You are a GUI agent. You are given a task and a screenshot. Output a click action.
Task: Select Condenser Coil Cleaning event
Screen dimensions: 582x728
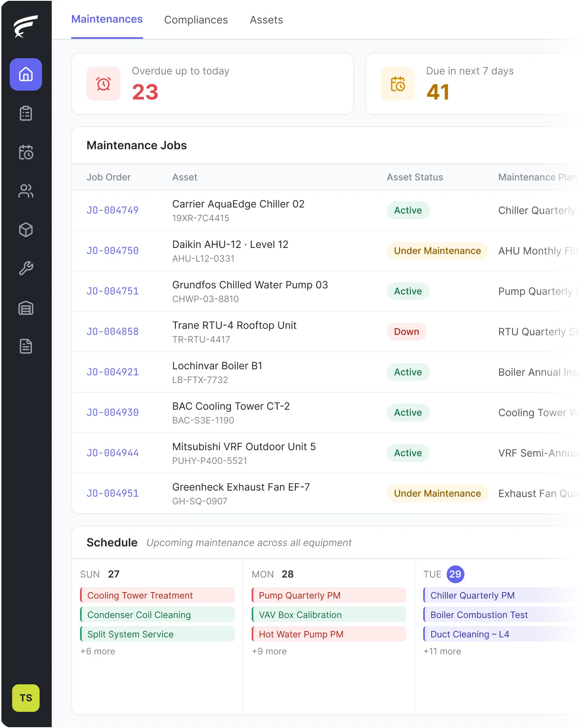[x=157, y=615]
